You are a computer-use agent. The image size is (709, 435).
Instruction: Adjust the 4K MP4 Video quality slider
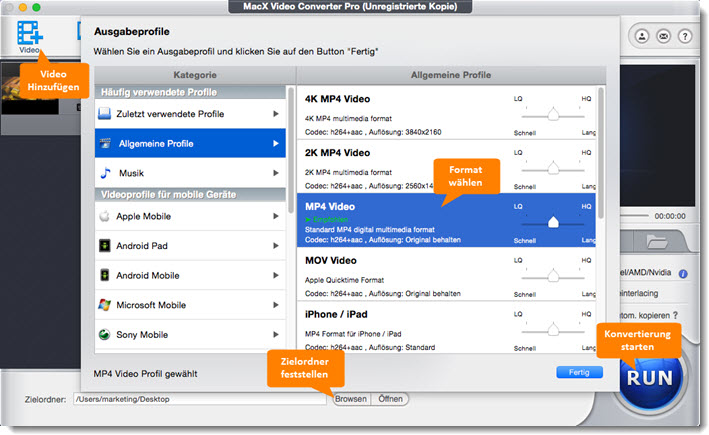(x=553, y=114)
